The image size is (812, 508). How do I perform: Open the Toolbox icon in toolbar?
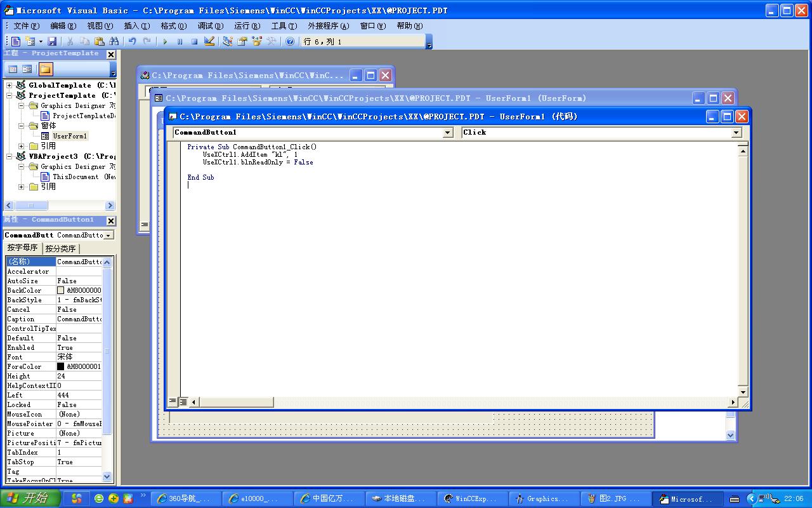point(272,41)
